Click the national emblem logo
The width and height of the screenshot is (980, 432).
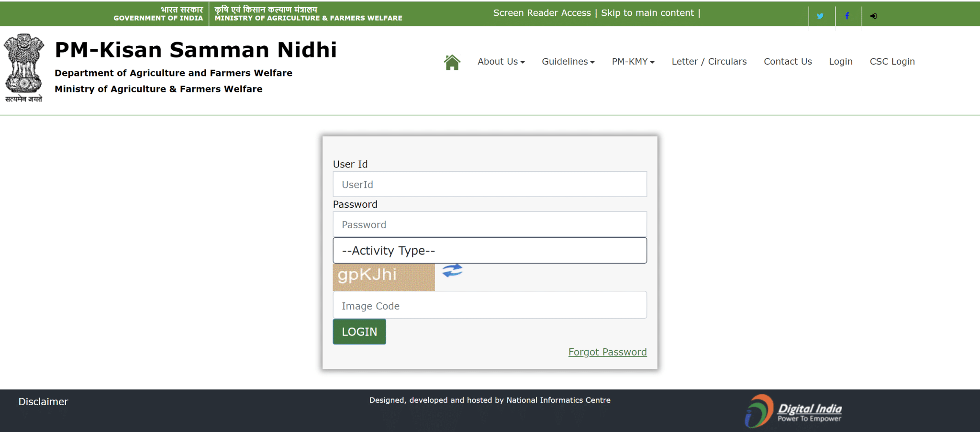pyautogui.click(x=24, y=66)
